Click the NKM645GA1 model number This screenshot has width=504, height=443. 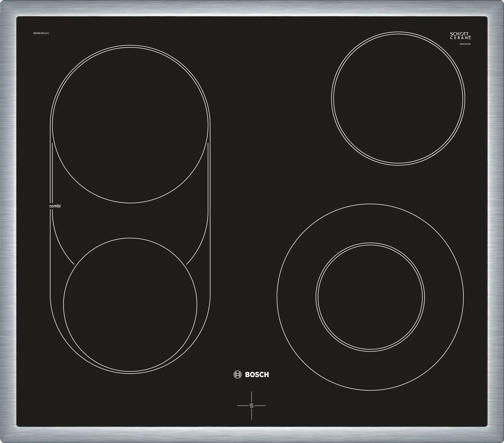tap(41, 33)
